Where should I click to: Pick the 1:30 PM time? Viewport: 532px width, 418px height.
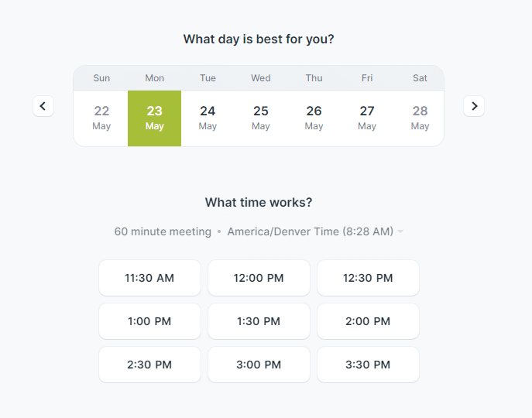point(259,321)
